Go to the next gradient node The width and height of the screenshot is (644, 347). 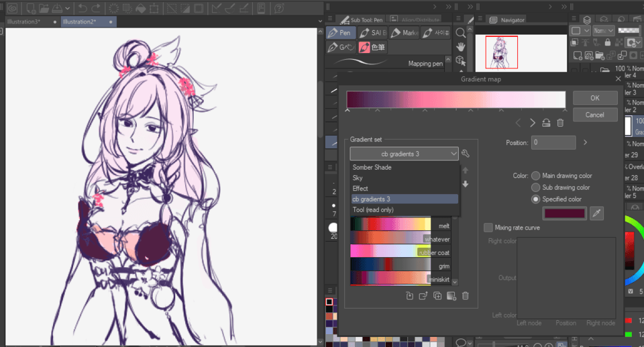coord(532,123)
